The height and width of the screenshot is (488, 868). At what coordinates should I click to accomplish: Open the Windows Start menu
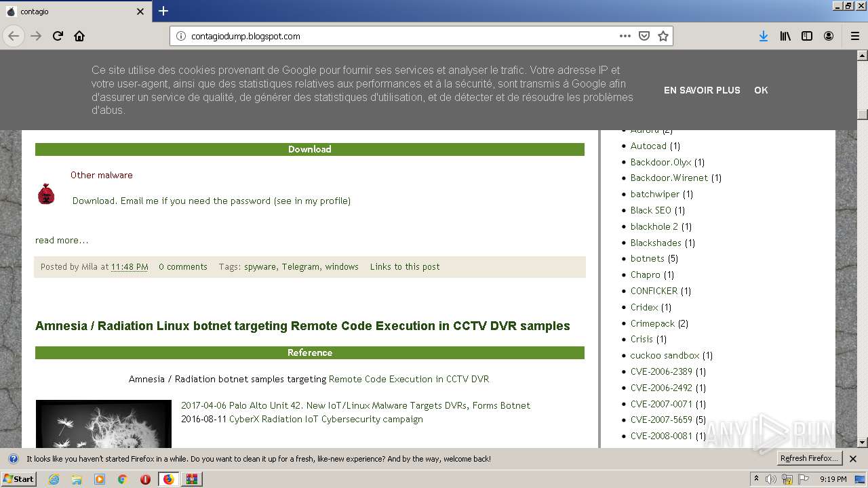19,479
